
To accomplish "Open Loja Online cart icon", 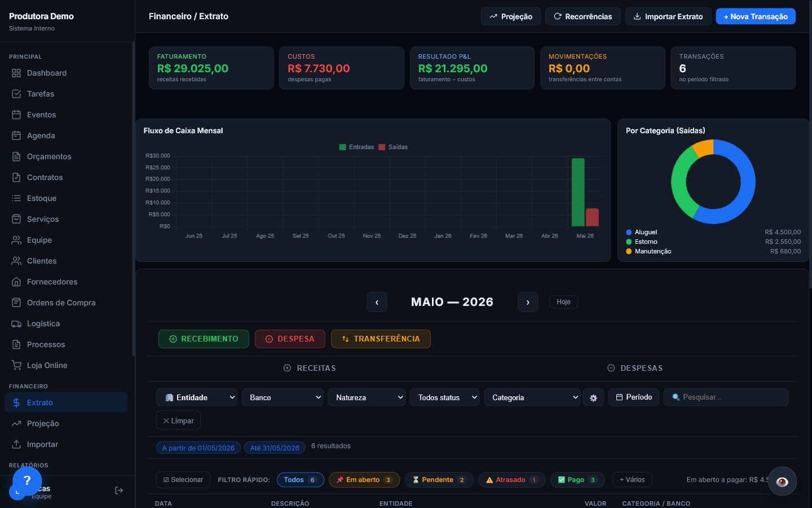I will click(16, 365).
